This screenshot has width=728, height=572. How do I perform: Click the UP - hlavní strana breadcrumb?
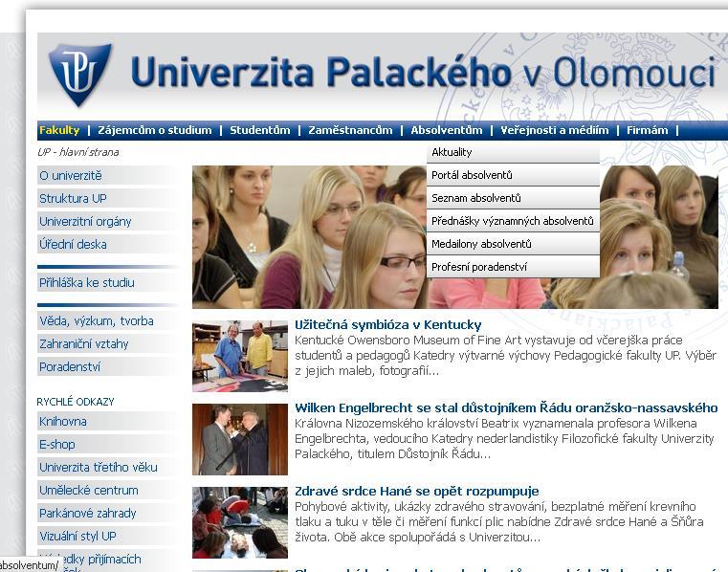tap(78, 152)
